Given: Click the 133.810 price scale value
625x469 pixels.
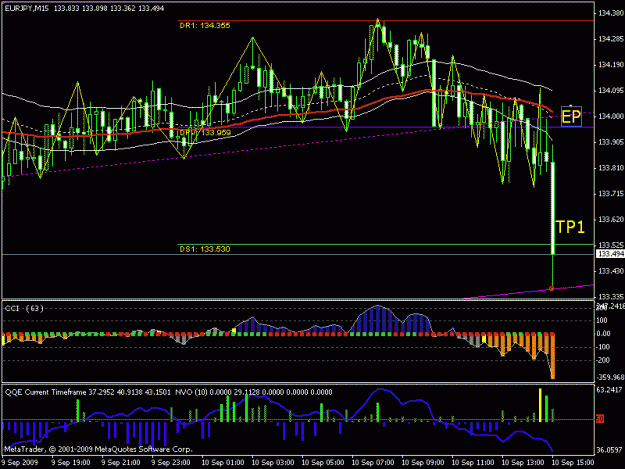Looking at the screenshot, I should (x=611, y=168).
